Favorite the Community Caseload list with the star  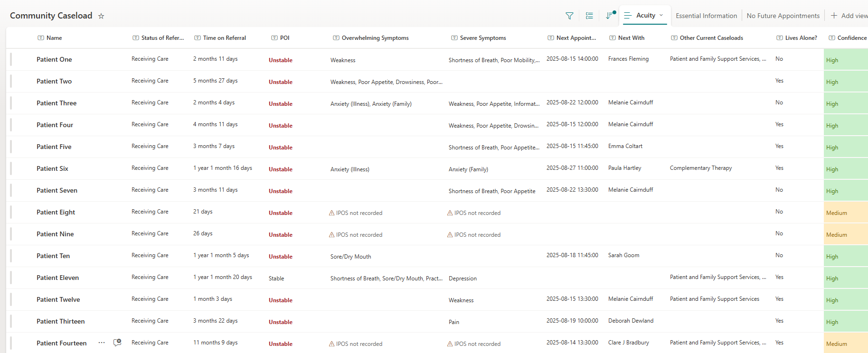click(101, 16)
